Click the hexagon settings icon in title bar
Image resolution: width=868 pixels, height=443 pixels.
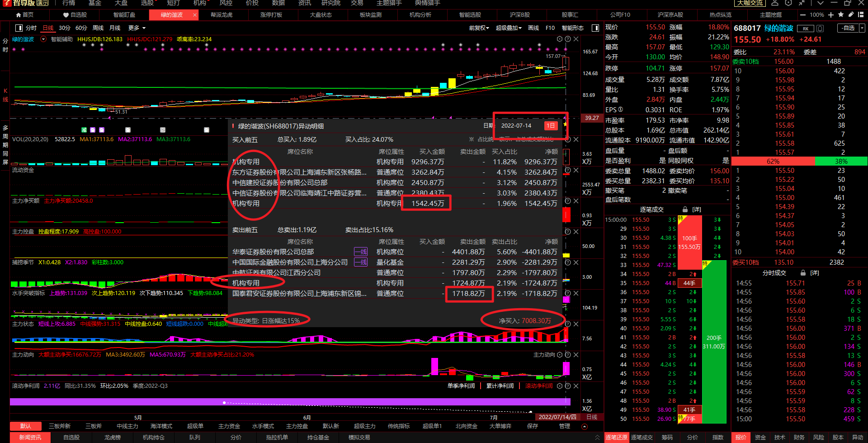pyautogui.click(x=788, y=3)
